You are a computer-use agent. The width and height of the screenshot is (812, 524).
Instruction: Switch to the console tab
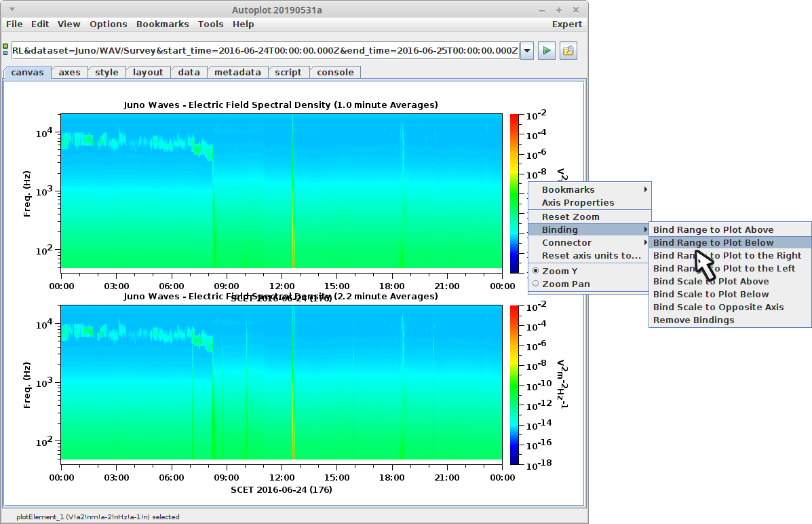(x=336, y=73)
